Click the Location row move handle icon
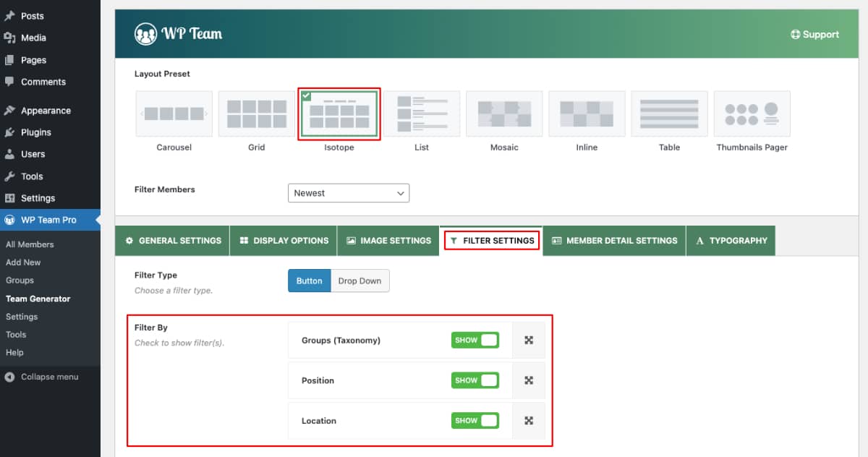868x457 pixels. point(529,421)
